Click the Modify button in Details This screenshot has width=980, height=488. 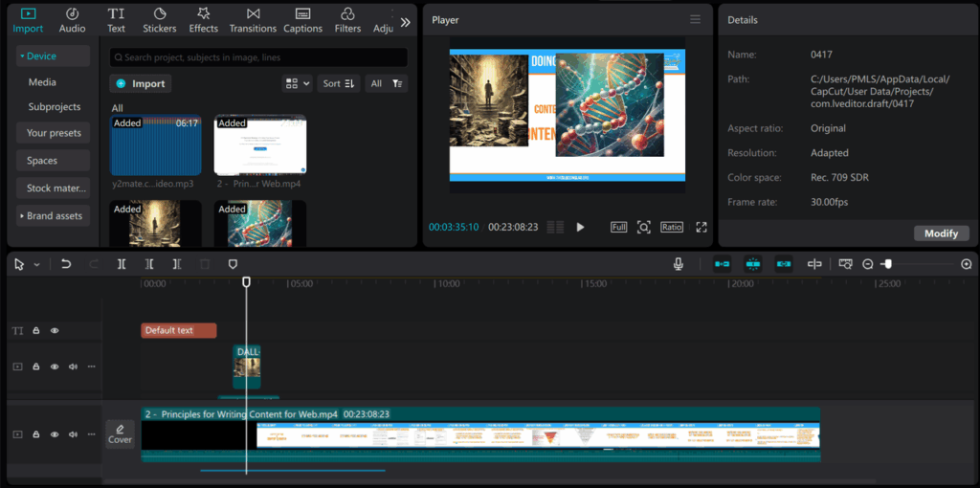[x=942, y=233]
